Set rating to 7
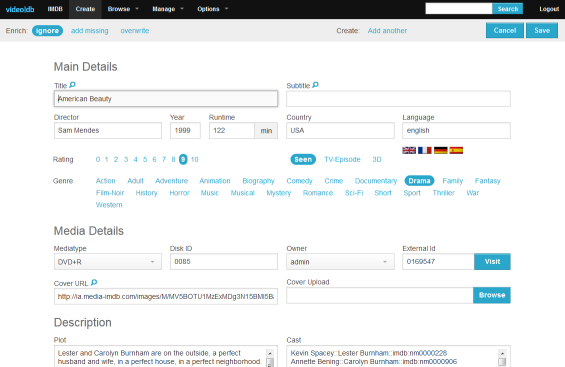 point(164,159)
